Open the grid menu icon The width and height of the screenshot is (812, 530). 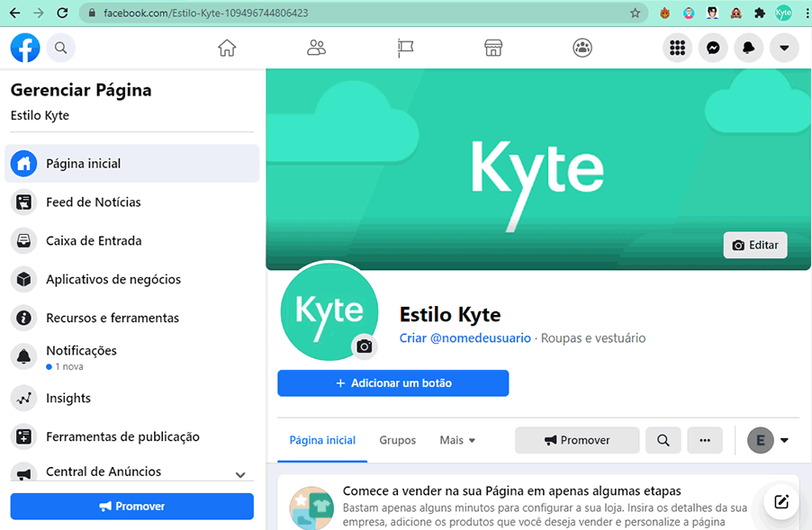(677, 48)
